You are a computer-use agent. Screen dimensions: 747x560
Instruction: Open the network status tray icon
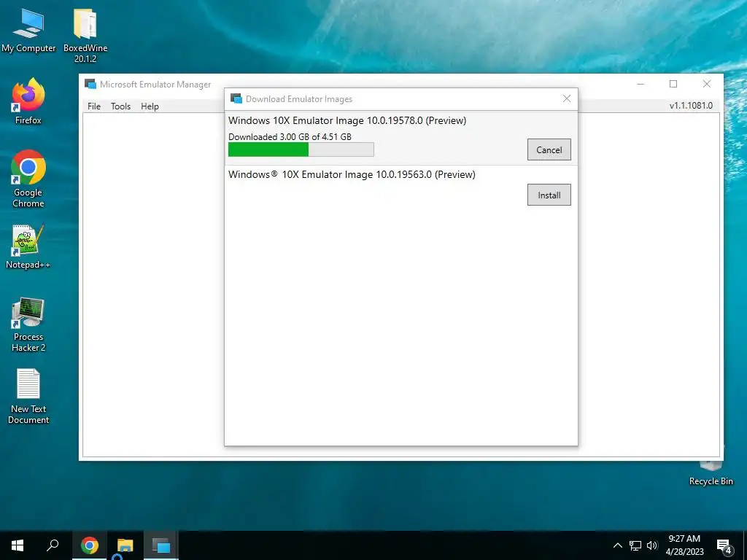[635, 545]
